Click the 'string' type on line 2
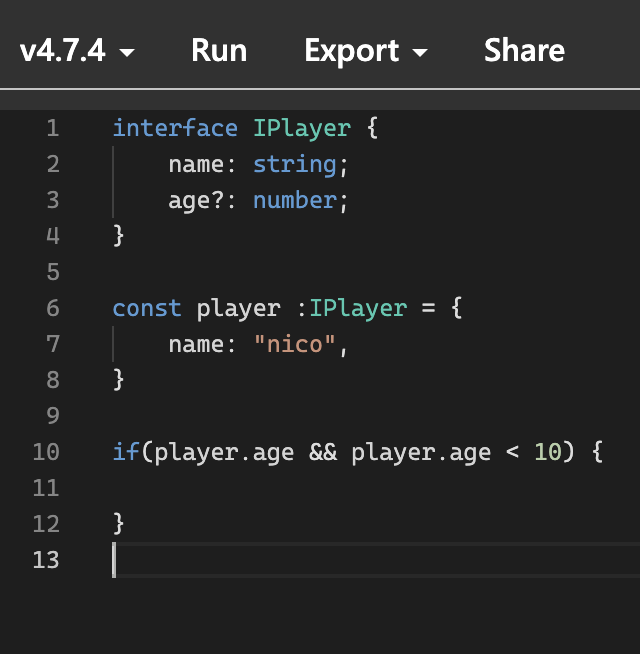Viewport: 640px width, 654px height. pos(295,165)
